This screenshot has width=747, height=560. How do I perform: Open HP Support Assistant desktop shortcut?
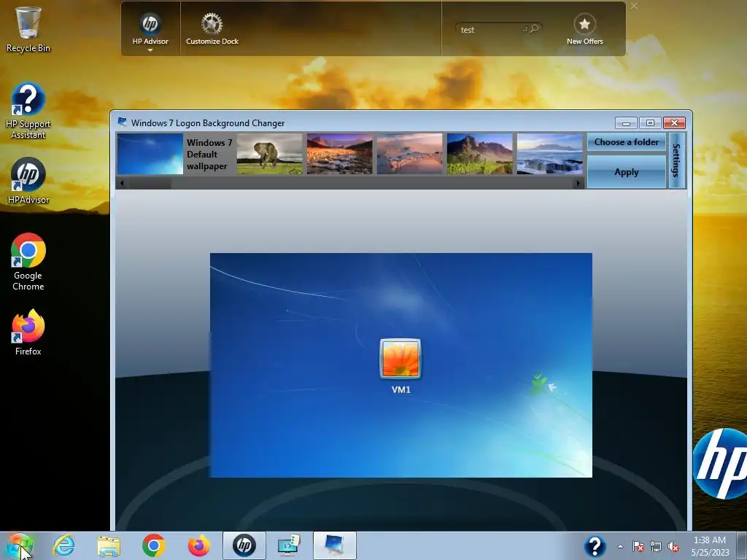click(x=28, y=111)
